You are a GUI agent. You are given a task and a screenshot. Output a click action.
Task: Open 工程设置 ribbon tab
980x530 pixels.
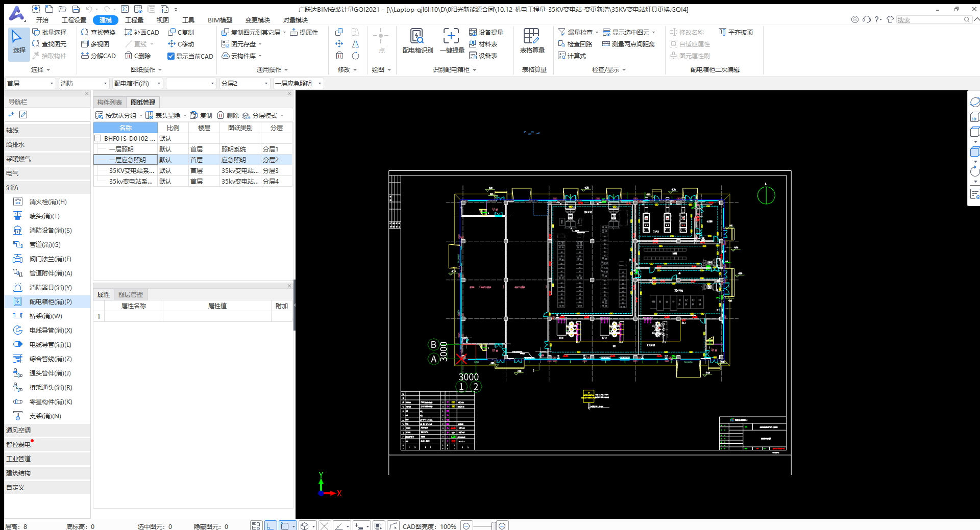tap(74, 20)
